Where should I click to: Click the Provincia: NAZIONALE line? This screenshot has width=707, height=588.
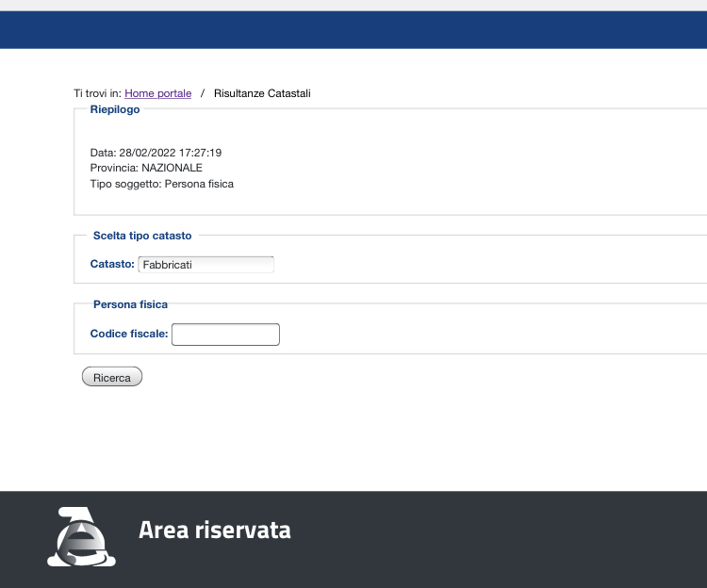pyautogui.click(x=146, y=168)
